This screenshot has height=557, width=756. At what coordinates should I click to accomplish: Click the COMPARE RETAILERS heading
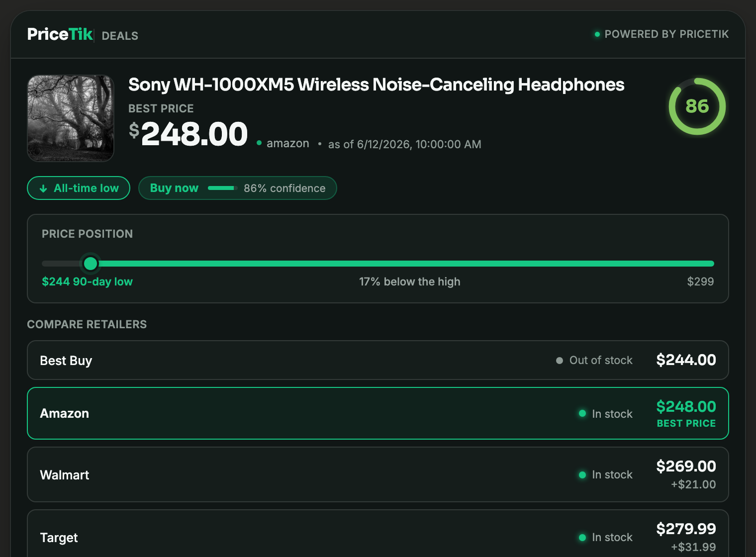(x=87, y=324)
